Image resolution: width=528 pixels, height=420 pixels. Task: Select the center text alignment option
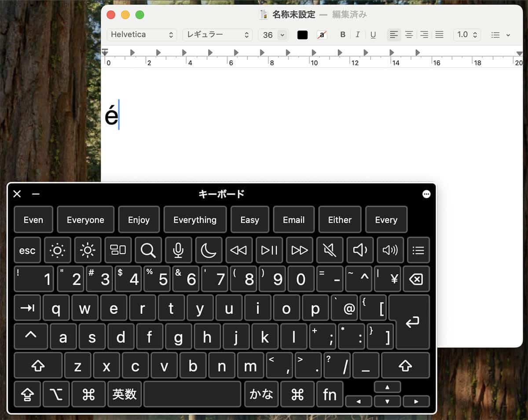tap(409, 35)
